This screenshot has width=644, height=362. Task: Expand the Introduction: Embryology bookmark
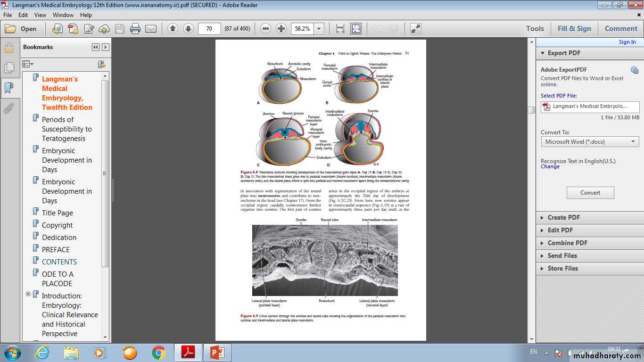28,294
